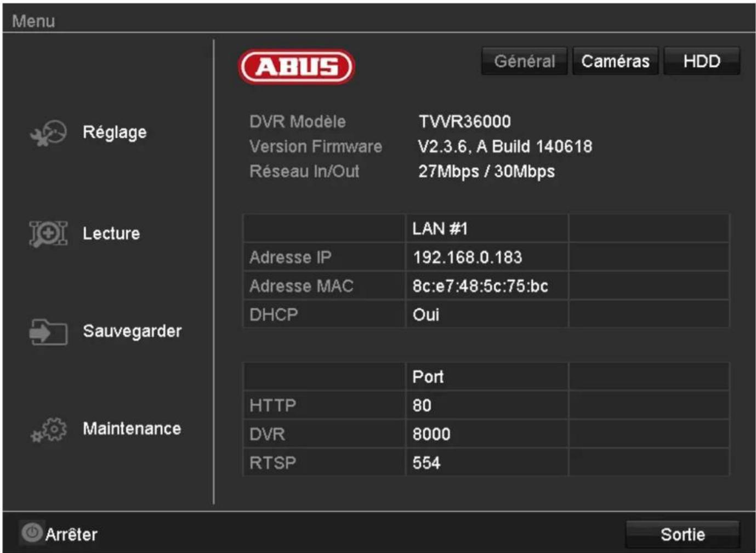This screenshot has width=756, height=553.
Task: Click the DVR Modèle label
Action: [x=298, y=122]
